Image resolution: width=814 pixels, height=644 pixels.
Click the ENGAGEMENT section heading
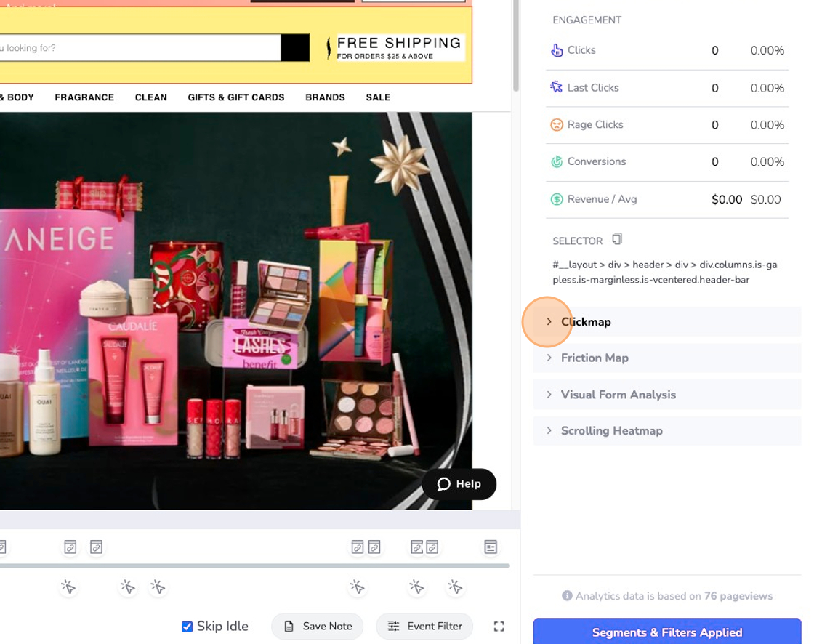click(x=587, y=20)
